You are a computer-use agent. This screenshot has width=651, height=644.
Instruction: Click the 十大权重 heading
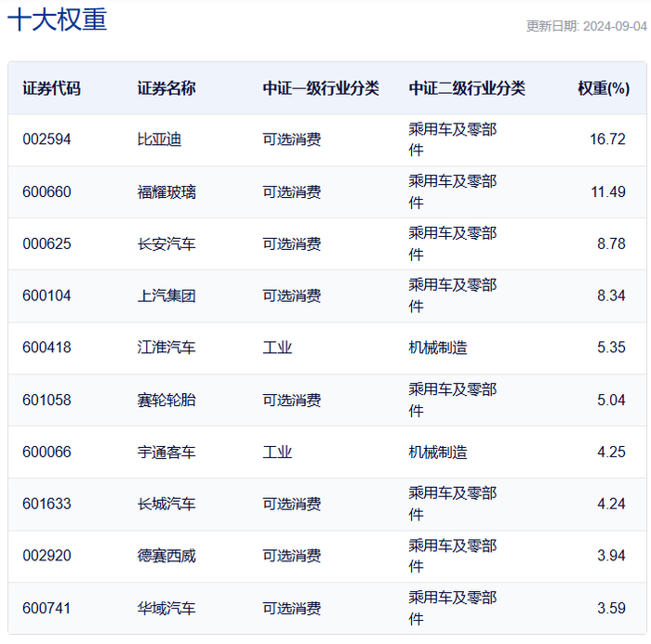point(58,20)
